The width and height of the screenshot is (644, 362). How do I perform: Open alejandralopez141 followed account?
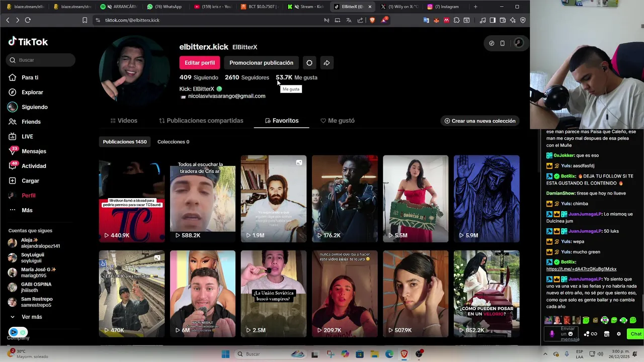(34, 243)
